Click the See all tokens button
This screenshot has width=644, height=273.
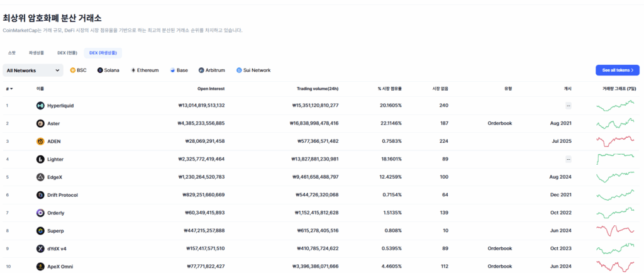click(x=617, y=70)
